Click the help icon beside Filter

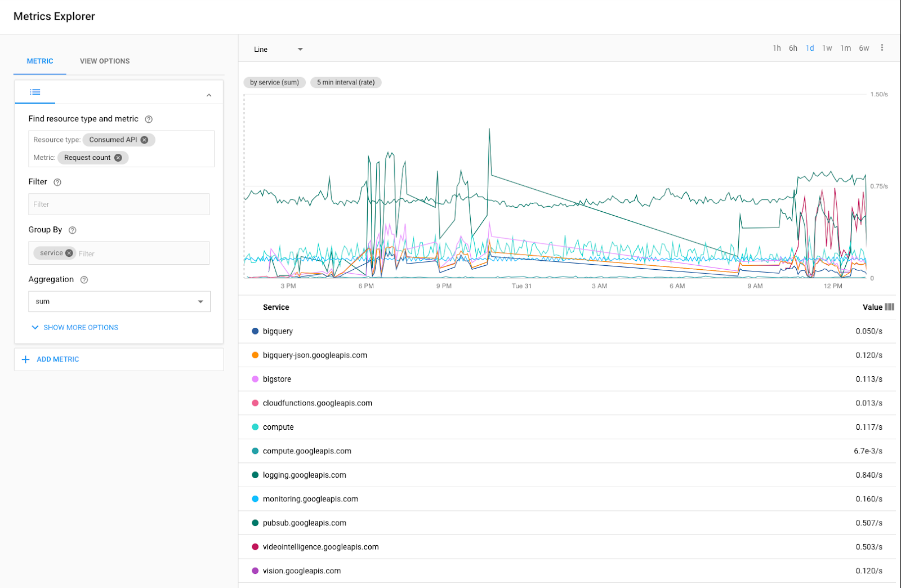click(58, 182)
